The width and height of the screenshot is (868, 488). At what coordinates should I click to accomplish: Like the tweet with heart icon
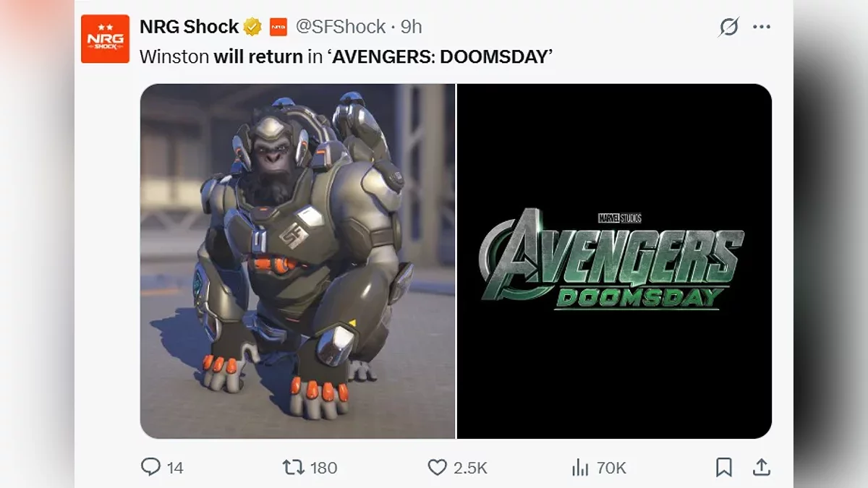click(x=438, y=468)
